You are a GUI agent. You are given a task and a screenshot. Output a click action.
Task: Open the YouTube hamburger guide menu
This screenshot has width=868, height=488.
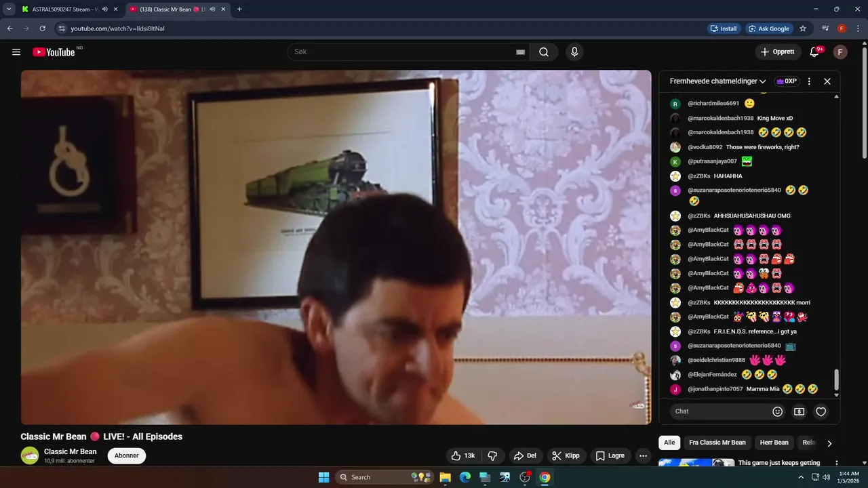pos(16,52)
